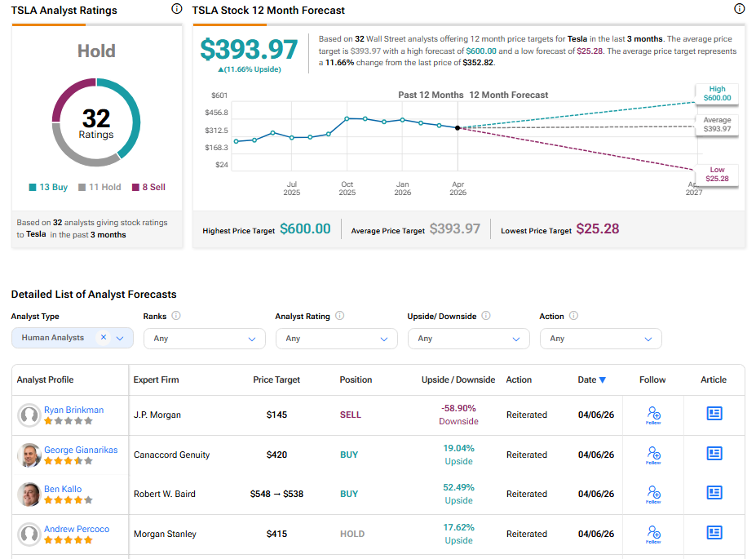Follow analyst George Gianarikas
The image size is (756, 559).
(652, 455)
